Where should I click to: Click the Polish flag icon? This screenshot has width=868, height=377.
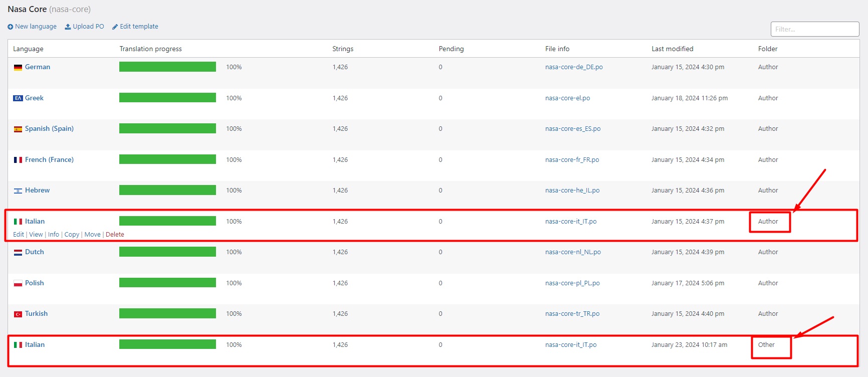click(x=18, y=283)
